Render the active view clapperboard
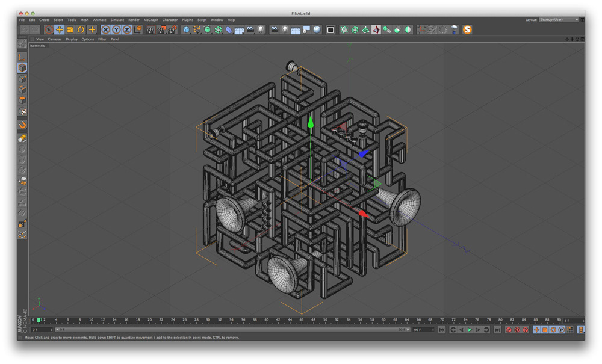 [x=150, y=29]
